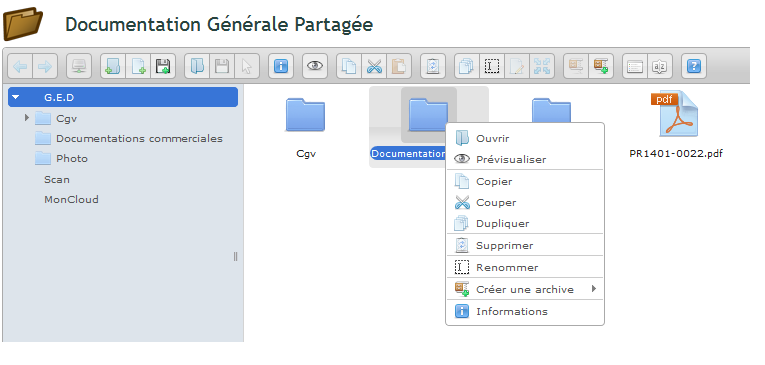Select the Cgv folder icon in file pane
The image size is (765, 365).
click(305, 115)
